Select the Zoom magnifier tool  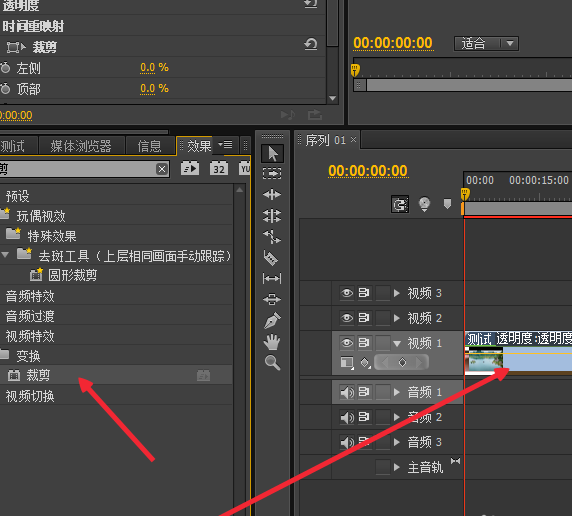[x=272, y=363]
